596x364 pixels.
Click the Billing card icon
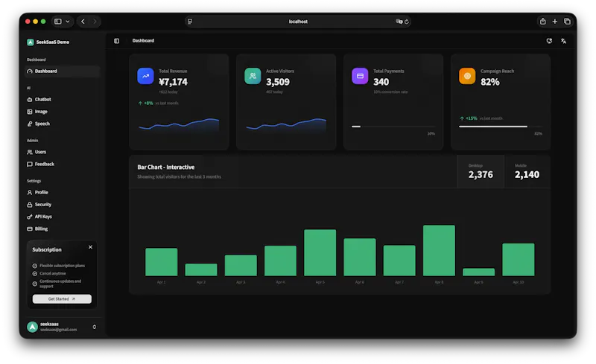tap(30, 229)
